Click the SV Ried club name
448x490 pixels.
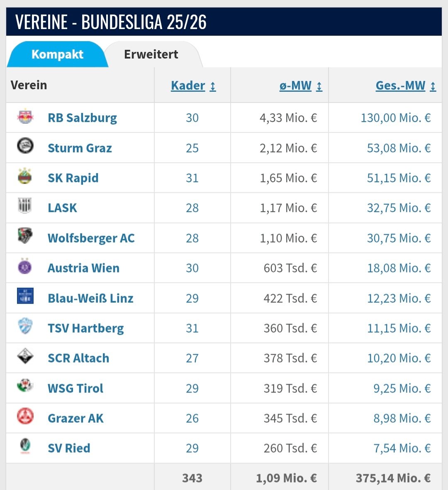69,448
